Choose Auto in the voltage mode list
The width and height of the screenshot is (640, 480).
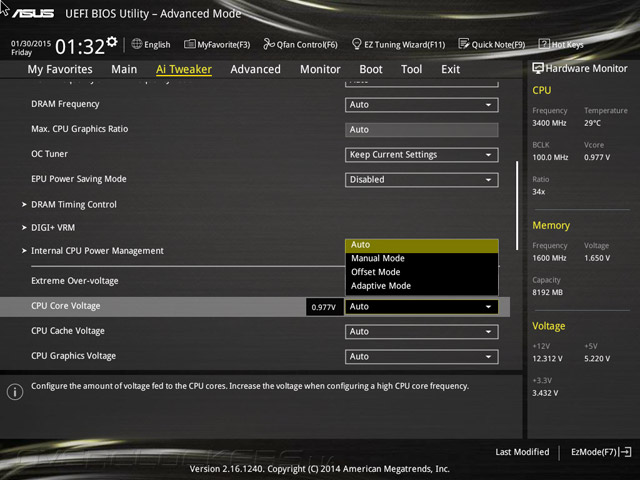point(422,245)
